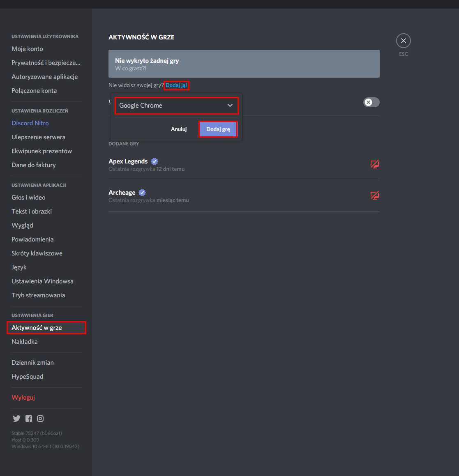Select the Apex Legends game entry
Image resolution: width=459 pixels, height=476 pixels.
244,165
